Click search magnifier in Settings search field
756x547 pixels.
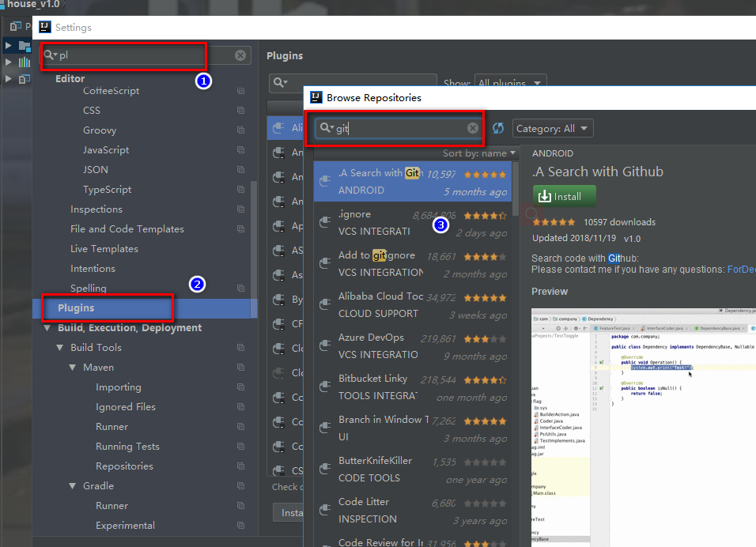50,55
